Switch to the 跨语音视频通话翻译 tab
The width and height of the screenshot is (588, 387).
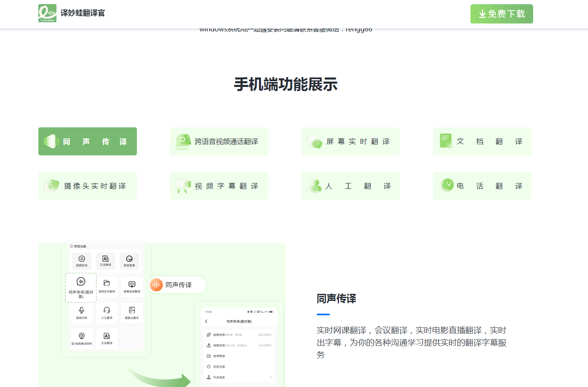point(219,141)
